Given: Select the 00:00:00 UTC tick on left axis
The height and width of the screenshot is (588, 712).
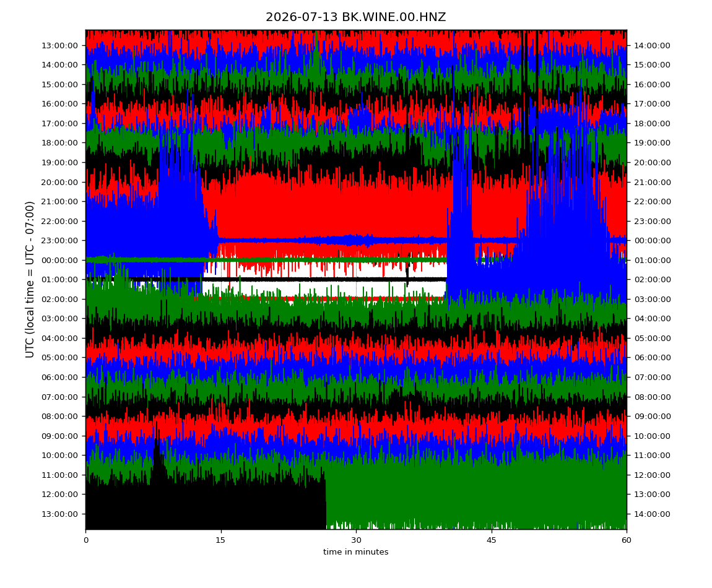Looking at the screenshot, I should click(x=59, y=260).
